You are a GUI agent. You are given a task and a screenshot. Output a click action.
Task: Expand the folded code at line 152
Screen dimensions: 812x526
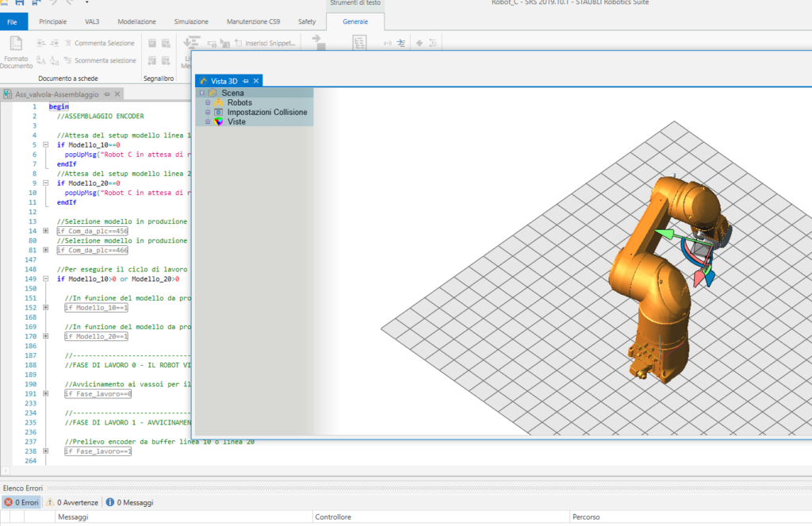45,308
